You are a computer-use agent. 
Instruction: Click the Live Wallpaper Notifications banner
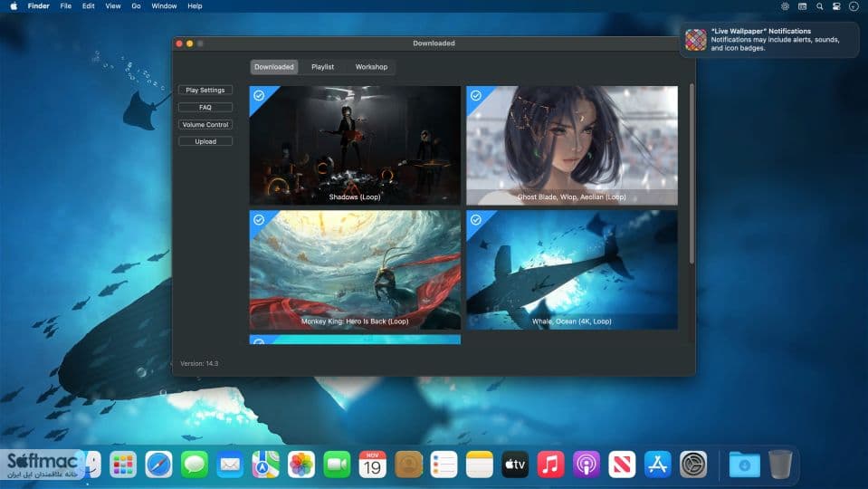(769, 40)
